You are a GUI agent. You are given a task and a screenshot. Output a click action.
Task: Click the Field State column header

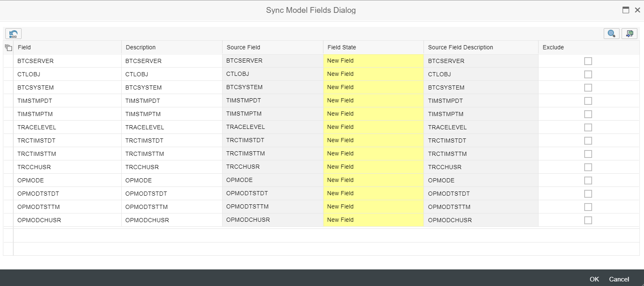[x=373, y=48]
